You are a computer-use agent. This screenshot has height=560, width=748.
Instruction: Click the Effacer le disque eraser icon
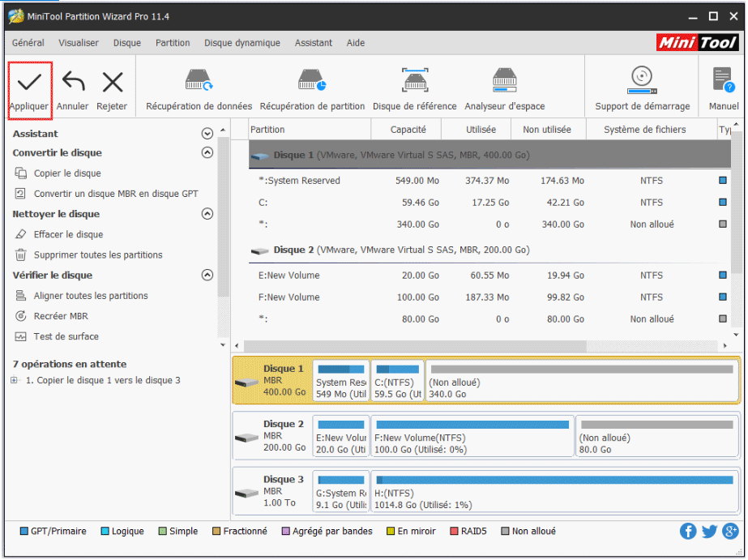click(x=20, y=234)
